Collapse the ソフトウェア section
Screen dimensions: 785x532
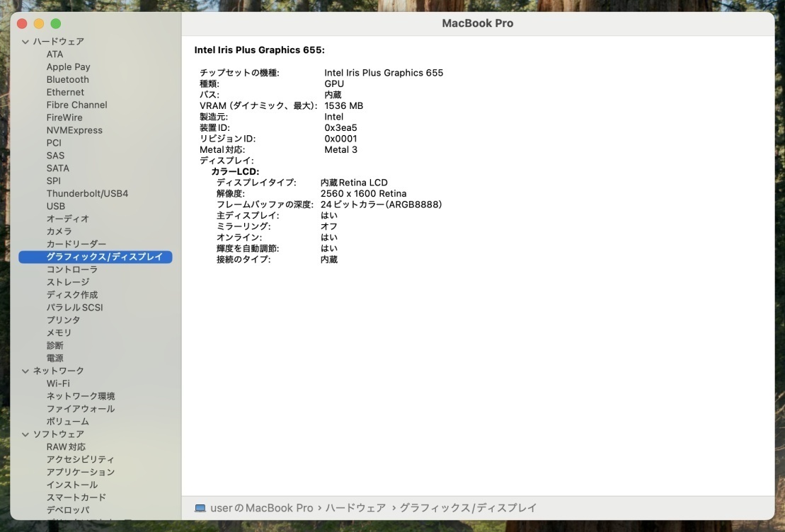25,434
